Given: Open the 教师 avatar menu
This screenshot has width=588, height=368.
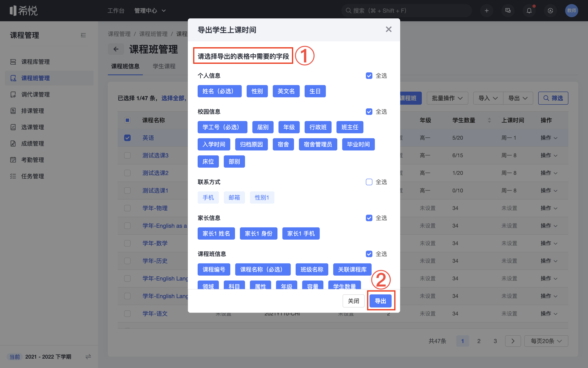Looking at the screenshot, I should coord(571,11).
